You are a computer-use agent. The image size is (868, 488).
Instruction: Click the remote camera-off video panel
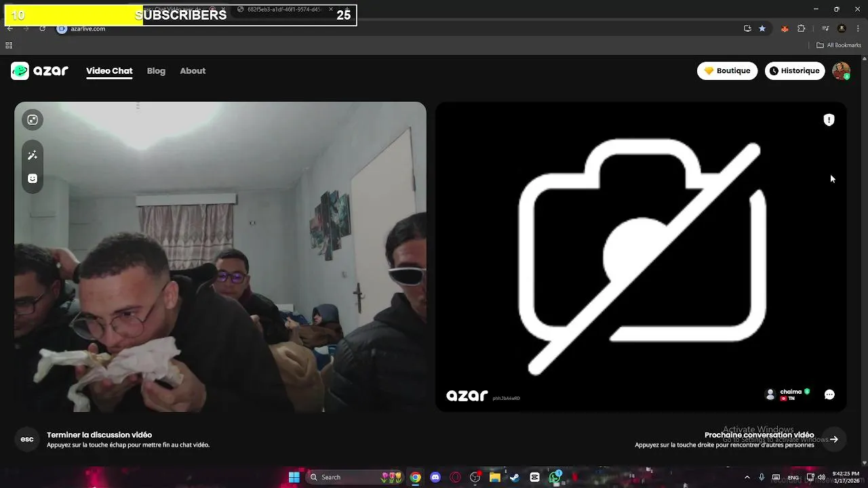[x=641, y=257]
